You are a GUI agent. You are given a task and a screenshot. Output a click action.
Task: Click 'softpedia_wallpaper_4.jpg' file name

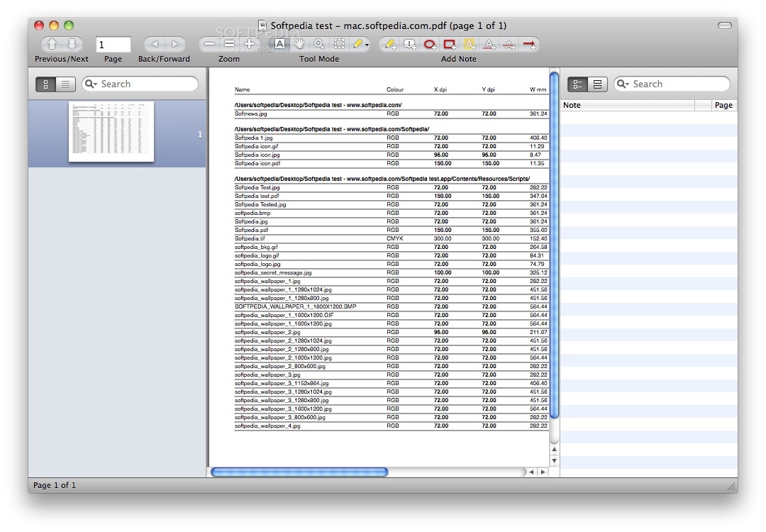[267, 426]
